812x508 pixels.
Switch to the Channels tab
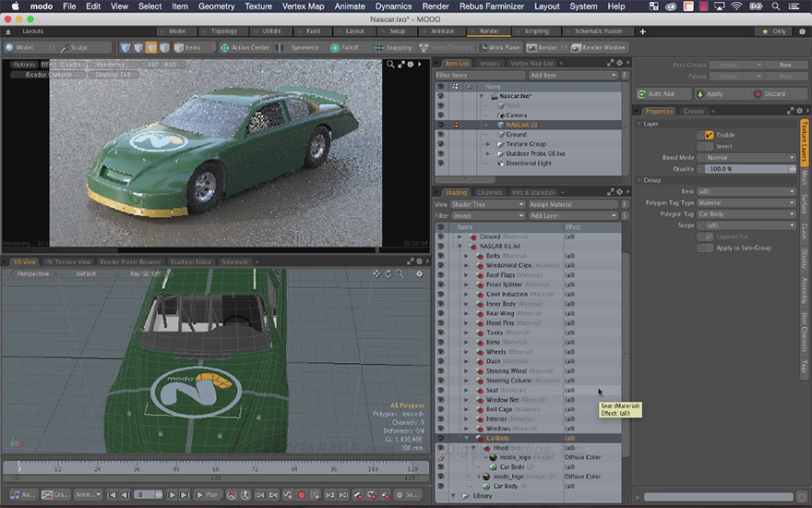489,192
